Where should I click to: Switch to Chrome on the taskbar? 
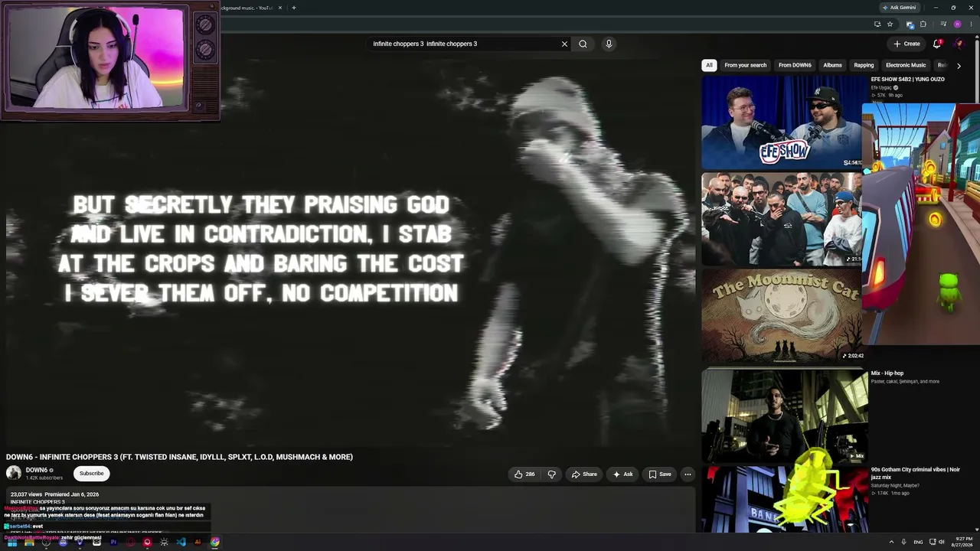215,542
